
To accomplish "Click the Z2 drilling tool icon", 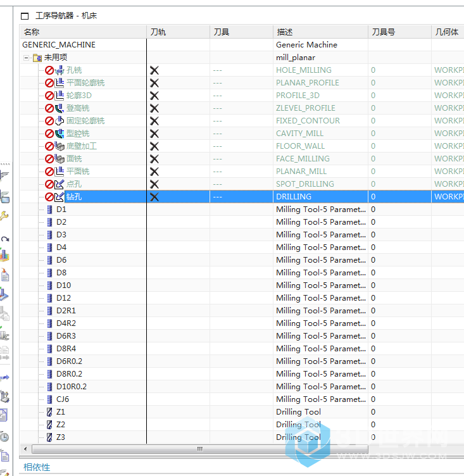I will click(x=49, y=425).
